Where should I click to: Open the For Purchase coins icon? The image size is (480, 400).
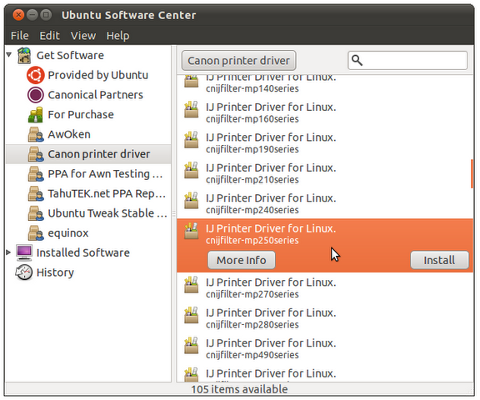[x=35, y=115]
